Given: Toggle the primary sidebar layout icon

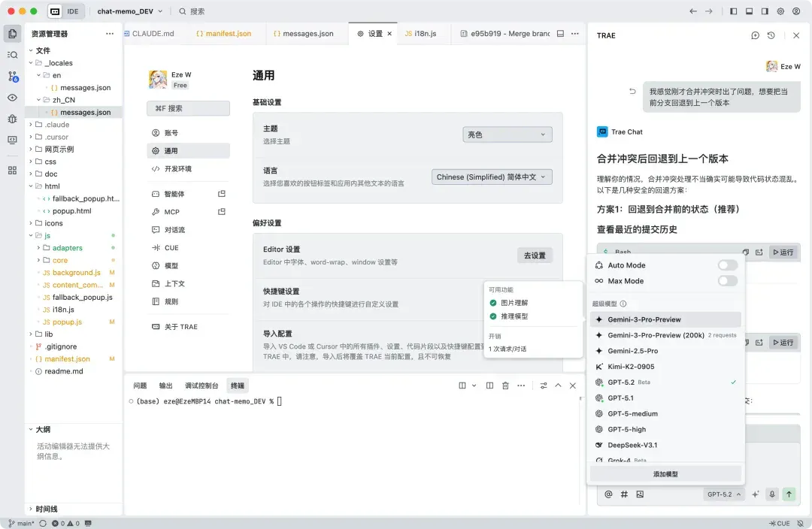Looking at the screenshot, I should click(733, 11).
